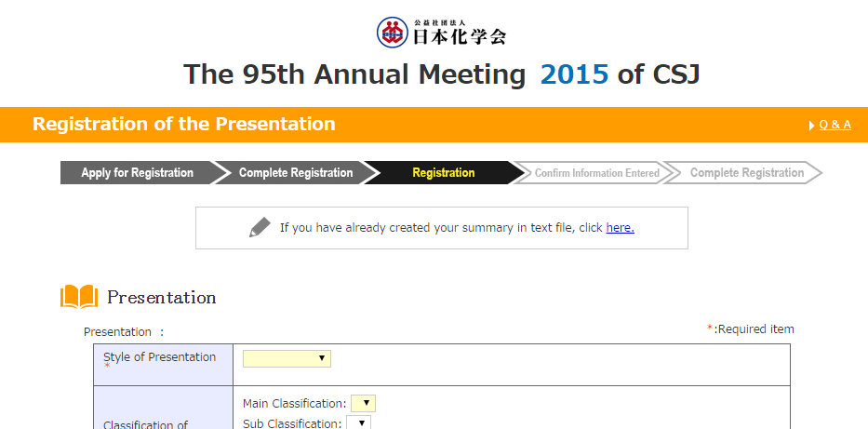Click the Presentation section heading
868x429 pixels.
[161, 297]
